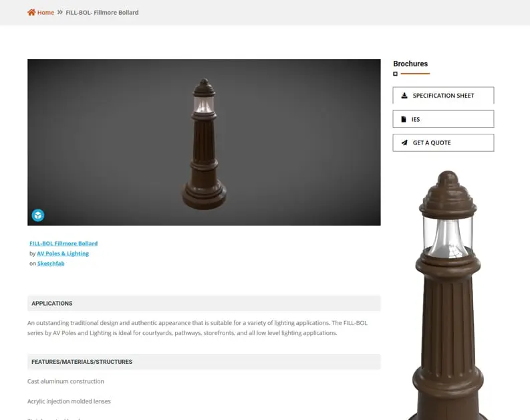Click the small square icon under Brochures
The width and height of the screenshot is (530, 420).
pos(395,74)
